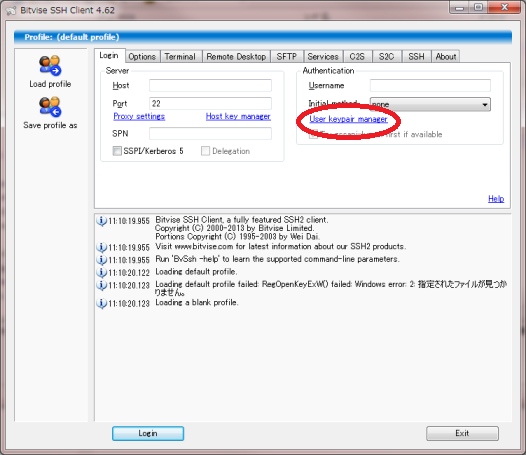Click the 'Copyright (C) 2000-2013 by Bitvise Limited' line
The height and width of the screenshot is (455, 526).
point(235,228)
